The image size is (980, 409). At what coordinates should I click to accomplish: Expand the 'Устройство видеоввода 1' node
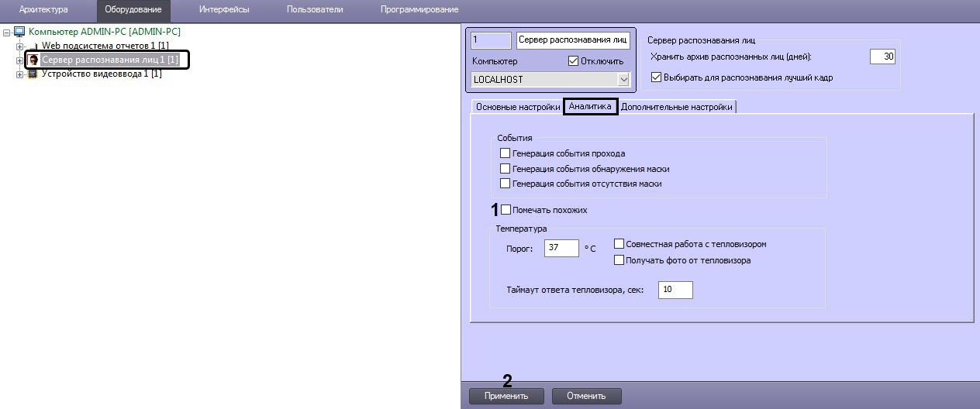[x=19, y=74]
